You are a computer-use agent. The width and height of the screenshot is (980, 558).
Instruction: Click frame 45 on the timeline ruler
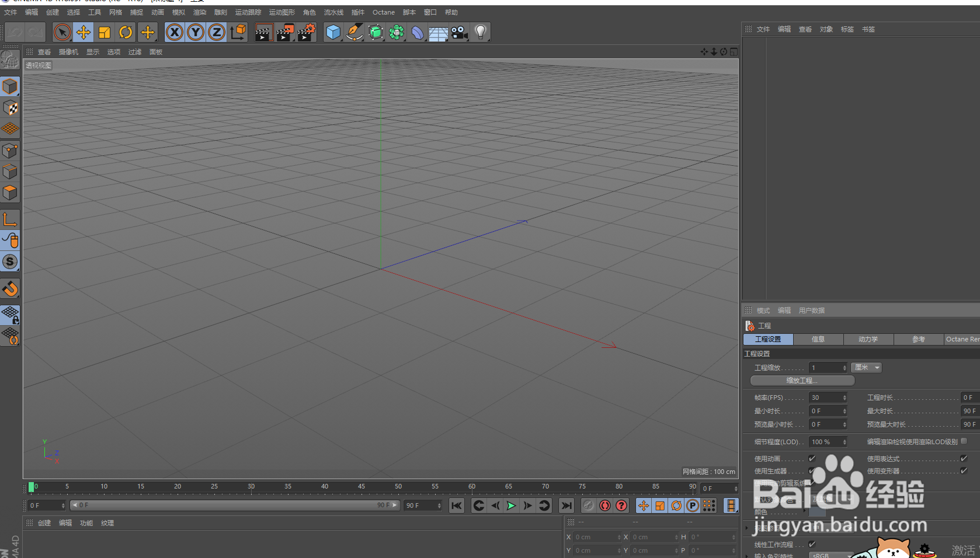(362, 487)
